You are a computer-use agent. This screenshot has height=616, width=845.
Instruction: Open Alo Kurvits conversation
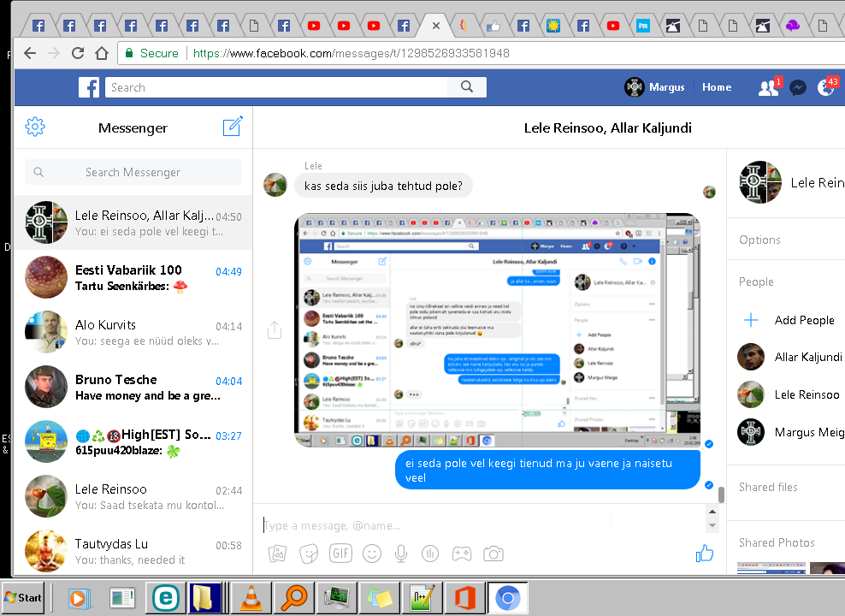[133, 333]
